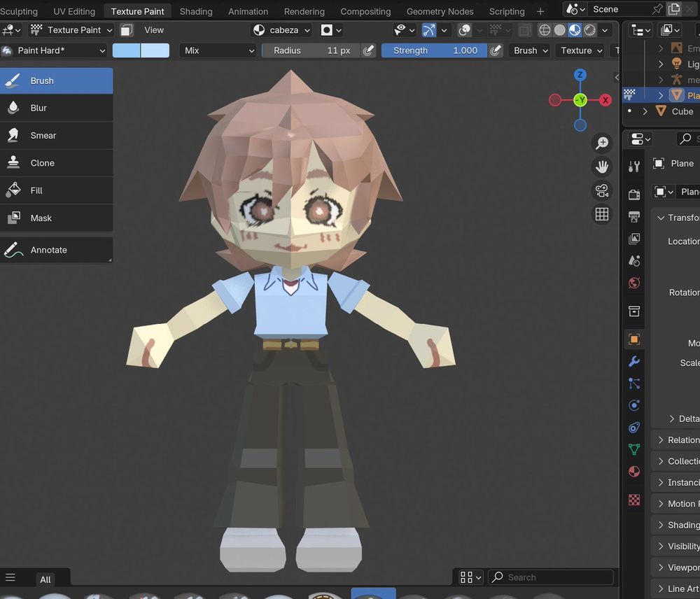The width and height of the screenshot is (700, 599).
Task: Click the brush Strength slider
Action: click(x=433, y=50)
